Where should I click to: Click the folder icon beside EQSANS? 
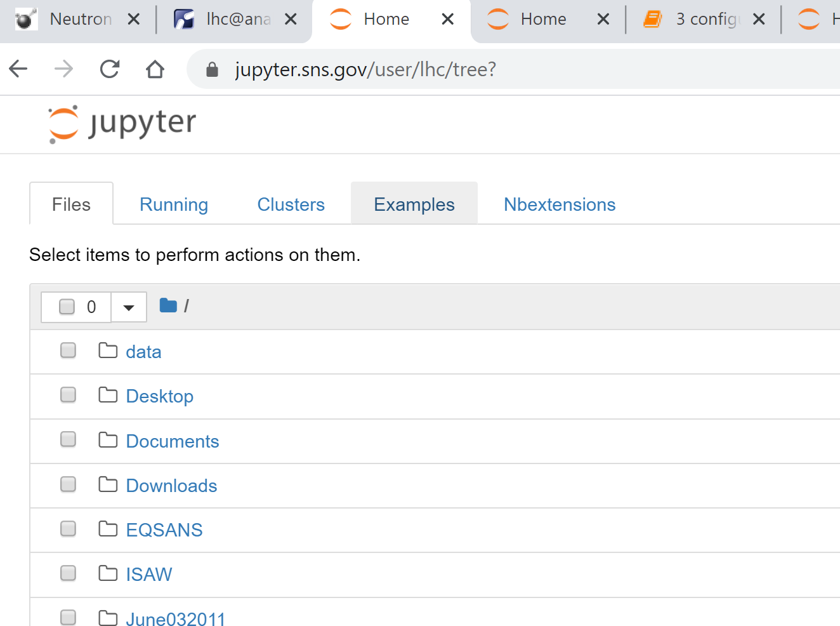tap(108, 529)
